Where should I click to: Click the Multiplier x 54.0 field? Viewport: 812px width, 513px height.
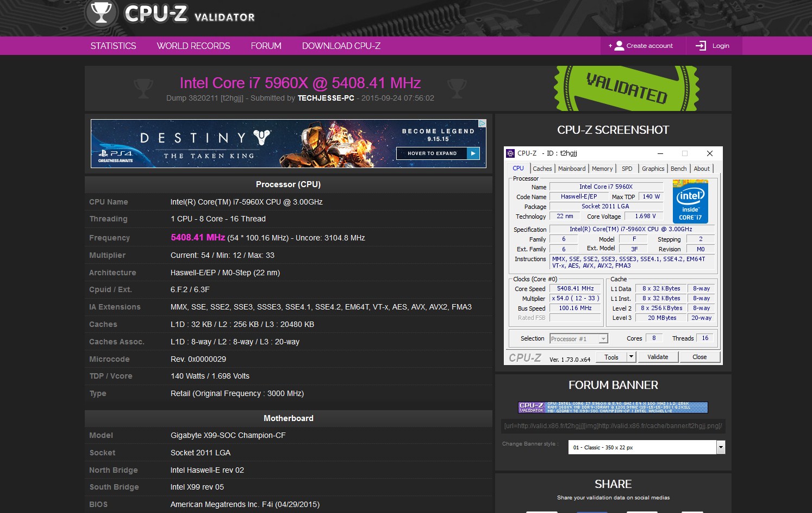(x=575, y=299)
